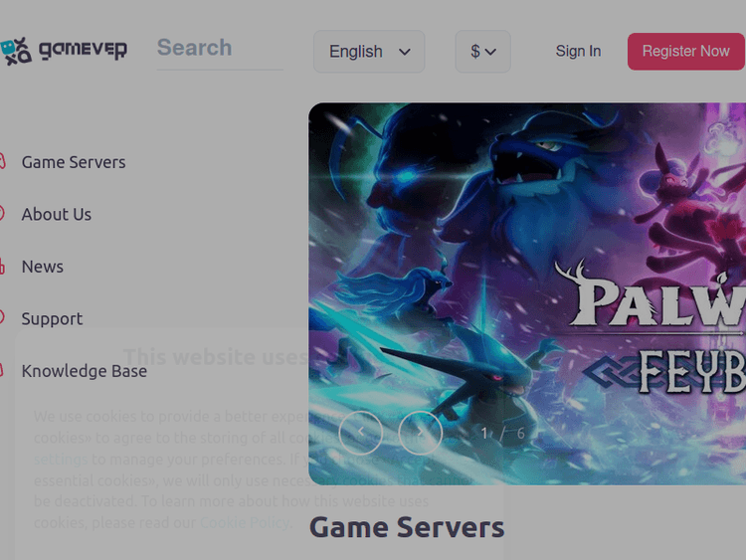Open Support in the sidebar
The image size is (746, 560).
click(52, 318)
